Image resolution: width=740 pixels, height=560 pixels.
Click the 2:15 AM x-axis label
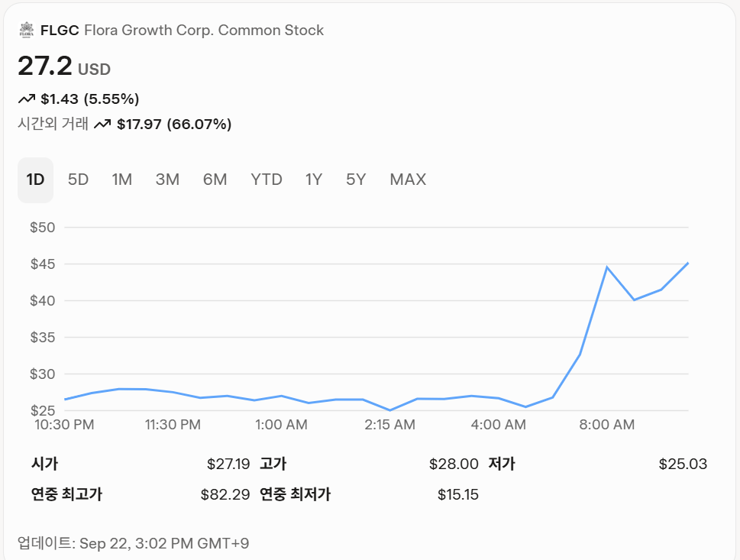point(389,425)
